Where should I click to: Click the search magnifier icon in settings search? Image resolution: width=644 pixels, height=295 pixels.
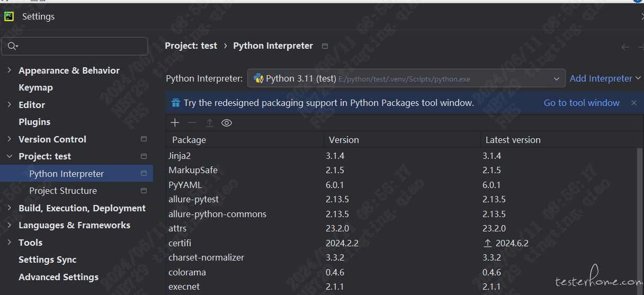point(12,47)
